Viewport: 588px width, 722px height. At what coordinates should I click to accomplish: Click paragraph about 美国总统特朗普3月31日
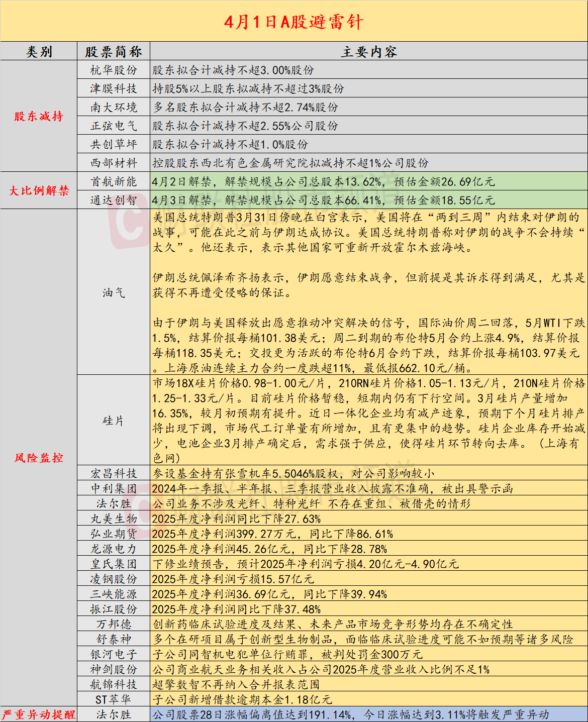(369, 232)
